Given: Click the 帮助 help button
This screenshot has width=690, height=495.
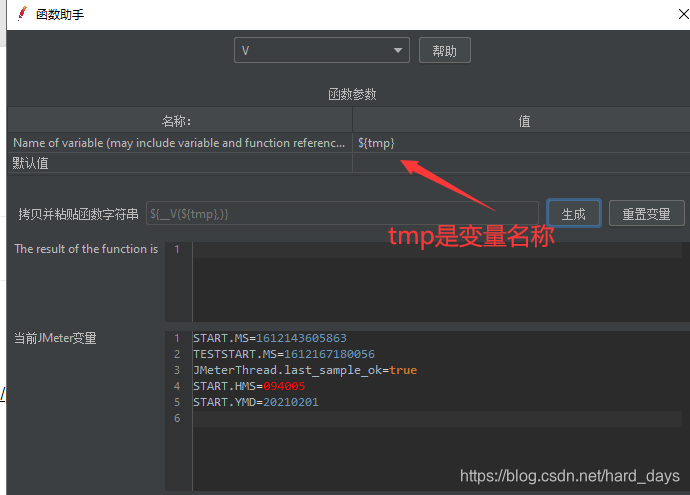Looking at the screenshot, I should (x=444, y=51).
